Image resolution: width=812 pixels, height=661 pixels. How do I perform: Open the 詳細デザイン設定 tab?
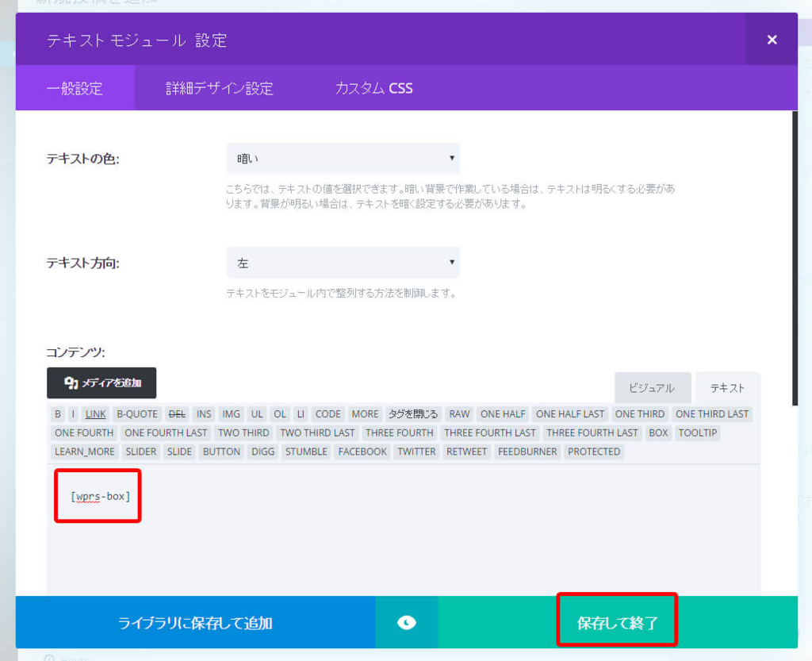[219, 88]
